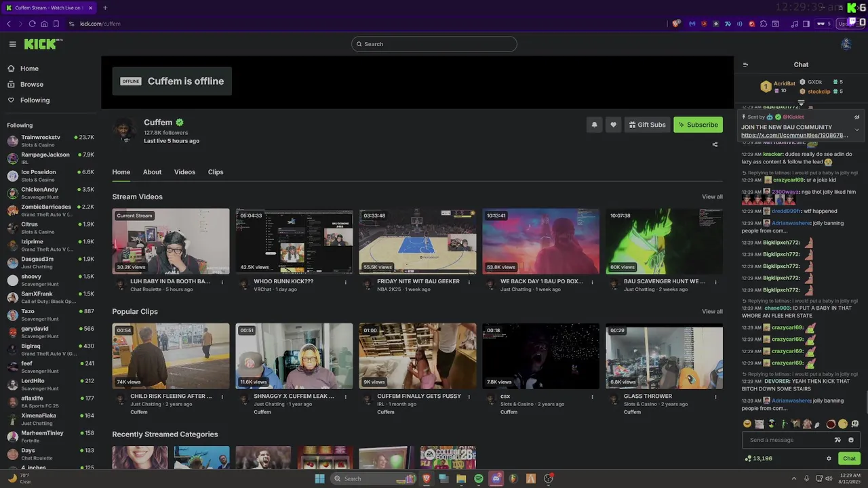
Task: Open options for SHNAGGY X CUFFEM LEAK clip
Action: pyautogui.click(x=345, y=397)
